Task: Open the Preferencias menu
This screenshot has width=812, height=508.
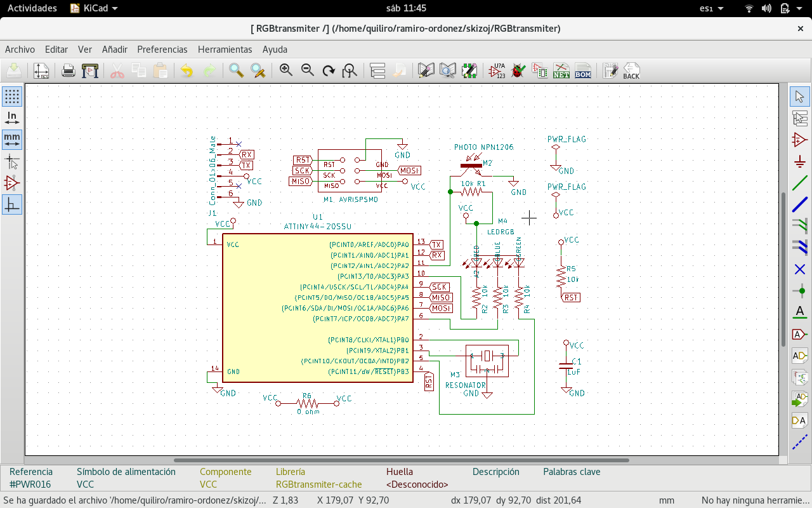Action: [x=162, y=49]
